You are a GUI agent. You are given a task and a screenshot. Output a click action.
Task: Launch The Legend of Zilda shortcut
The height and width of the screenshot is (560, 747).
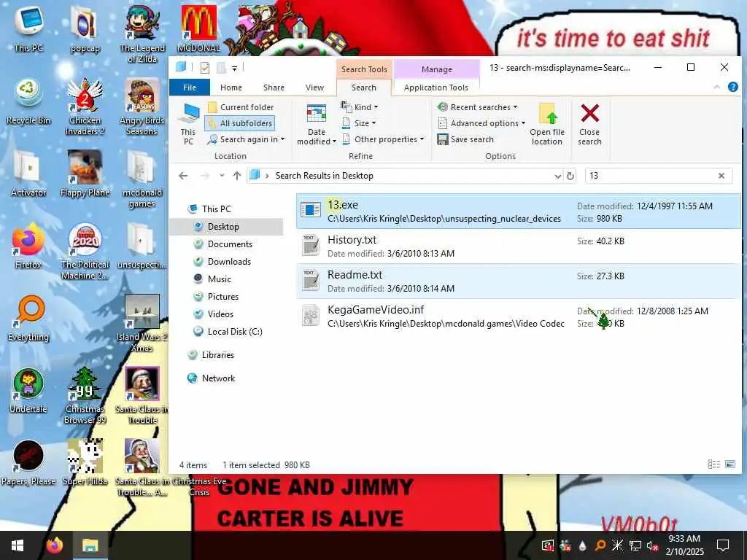pos(142,34)
